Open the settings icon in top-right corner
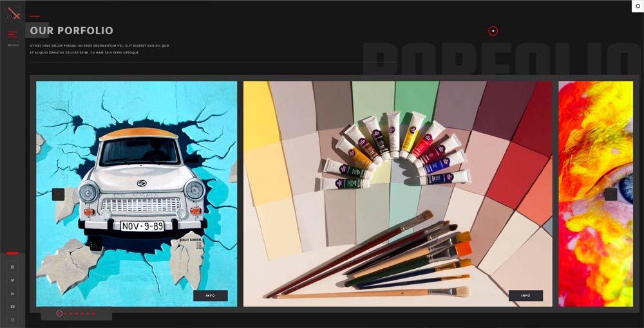644x328 pixels. pyautogui.click(x=638, y=6)
